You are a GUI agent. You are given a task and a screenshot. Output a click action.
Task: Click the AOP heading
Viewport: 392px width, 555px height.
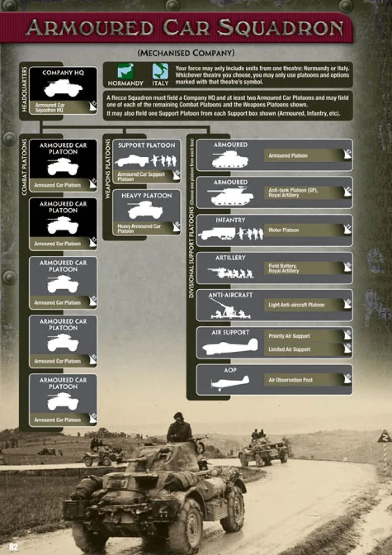click(230, 370)
